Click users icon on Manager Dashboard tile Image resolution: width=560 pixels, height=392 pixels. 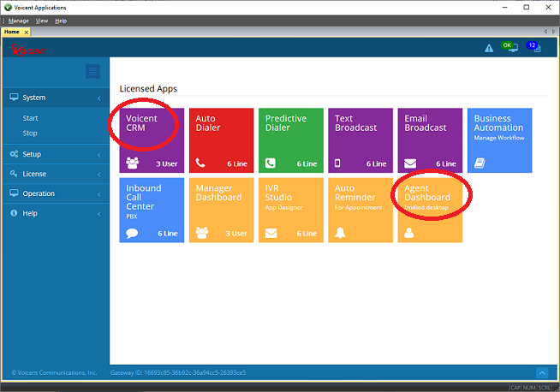[x=202, y=233]
